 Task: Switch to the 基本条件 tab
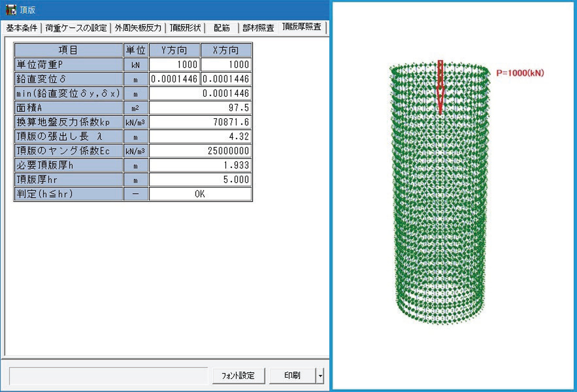click(22, 28)
